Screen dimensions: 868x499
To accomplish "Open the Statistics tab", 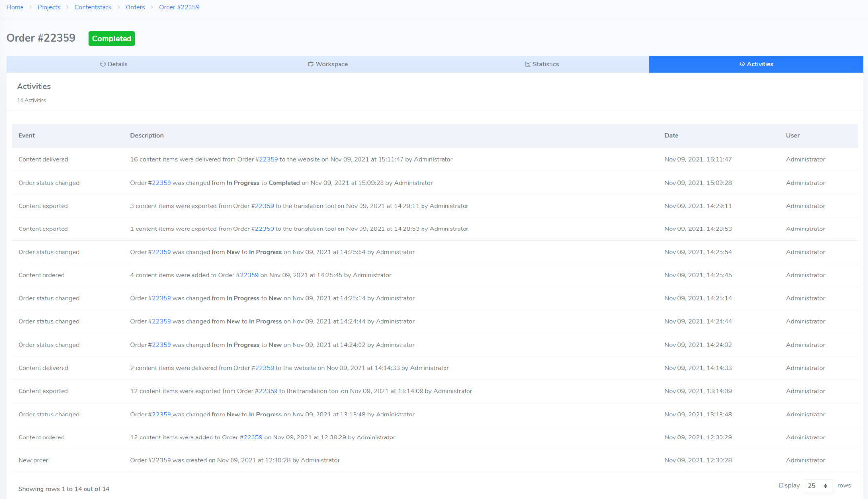I will click(x=542, y=64).
